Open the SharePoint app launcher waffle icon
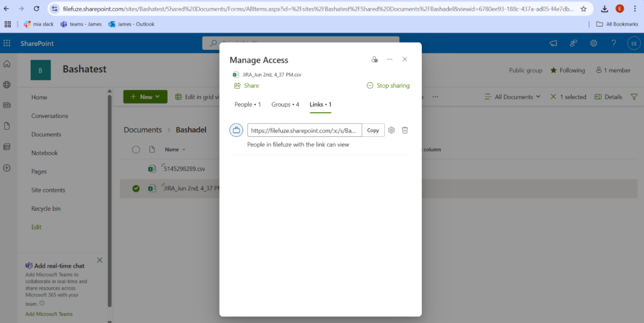644x323 pixels. tap(7, 43)
